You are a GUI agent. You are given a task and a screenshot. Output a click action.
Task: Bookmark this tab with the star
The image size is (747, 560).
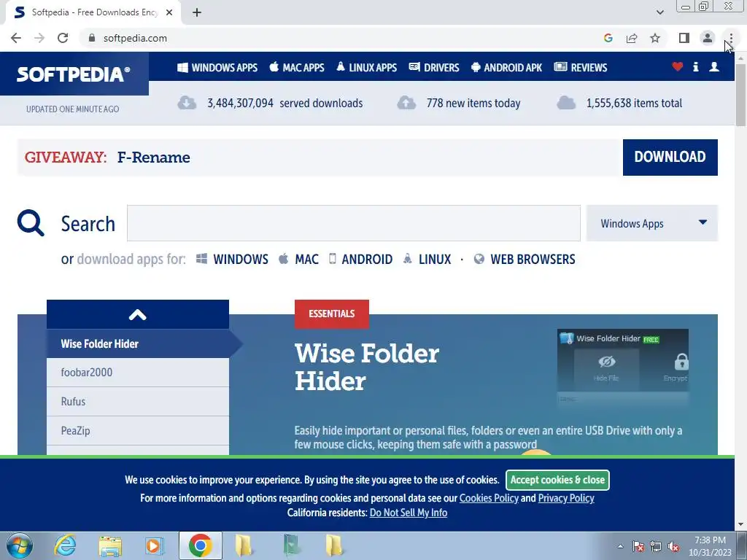point(655,38)
